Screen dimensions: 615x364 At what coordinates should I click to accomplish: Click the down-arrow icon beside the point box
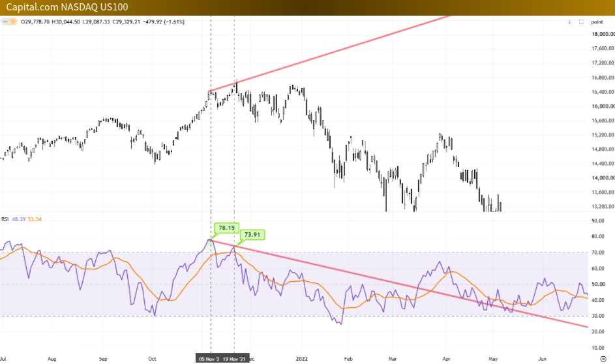click(569, 22)
